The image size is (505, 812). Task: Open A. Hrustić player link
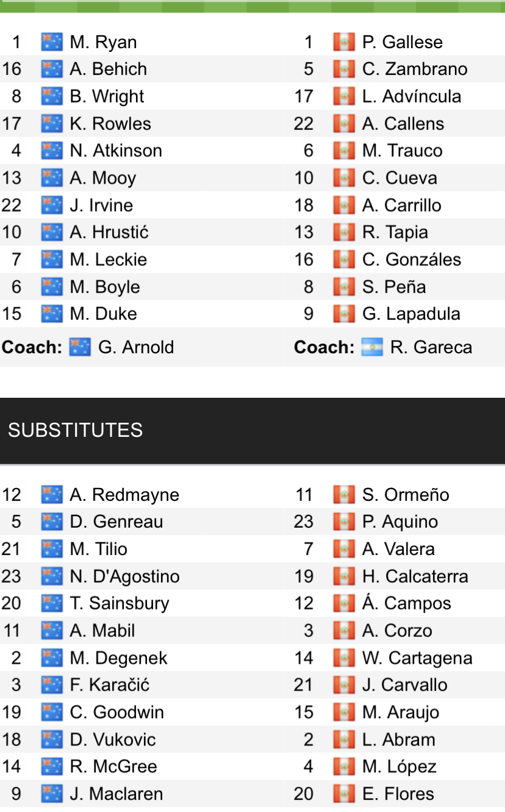click(x=109, y=232)
